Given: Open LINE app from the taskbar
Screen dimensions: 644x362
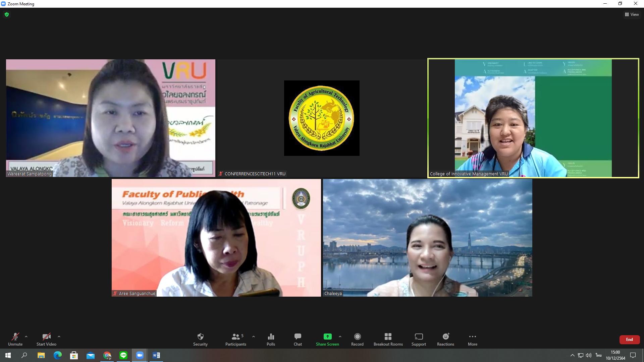Looking at the screenshot, I should pyautogui.click(x=123, y=355).
